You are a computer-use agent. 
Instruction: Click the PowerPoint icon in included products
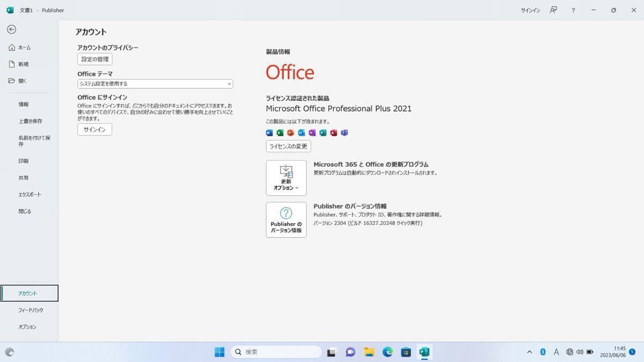pos(291,132)
